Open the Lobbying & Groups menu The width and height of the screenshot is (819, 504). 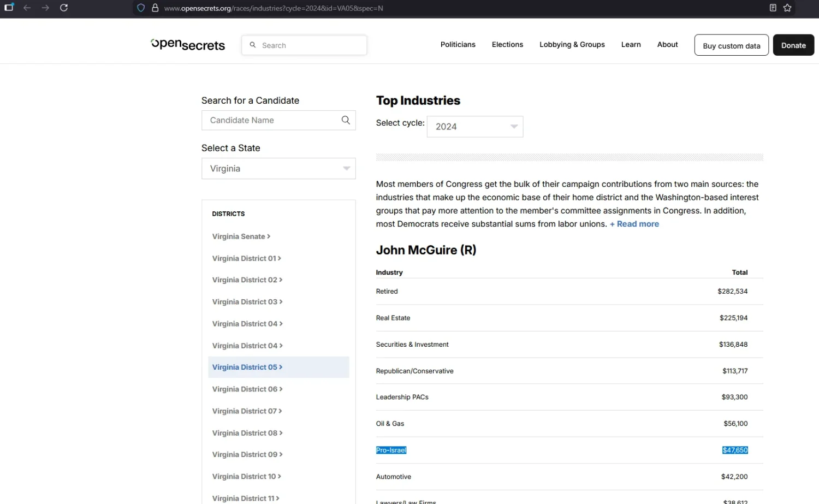click(x=572, y=45)
